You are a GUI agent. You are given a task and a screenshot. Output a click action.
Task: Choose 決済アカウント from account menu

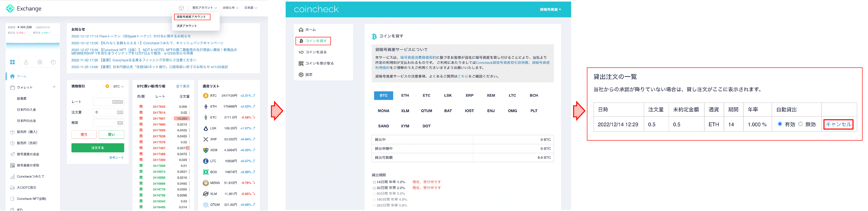(x=187, y=26)
